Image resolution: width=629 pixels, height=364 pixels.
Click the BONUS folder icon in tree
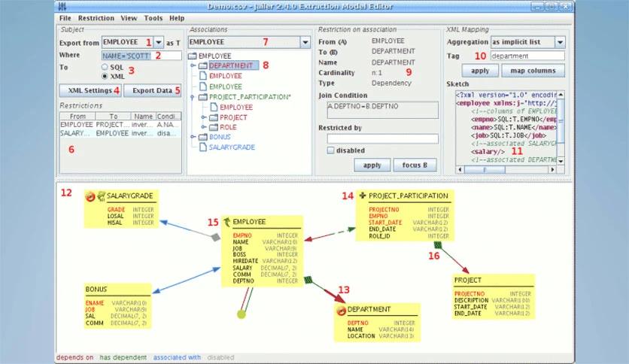(203, 137)
